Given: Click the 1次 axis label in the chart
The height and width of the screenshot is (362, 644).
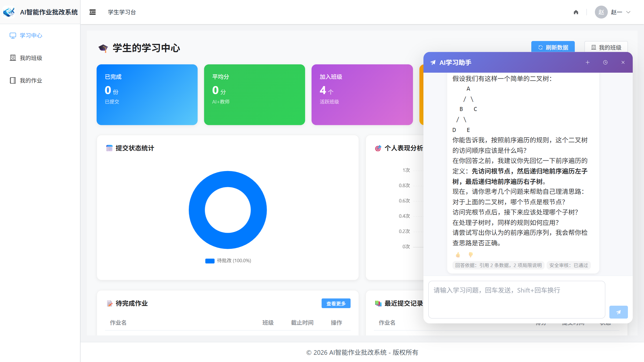Looking at the screenshot, I should pos(406,170).
